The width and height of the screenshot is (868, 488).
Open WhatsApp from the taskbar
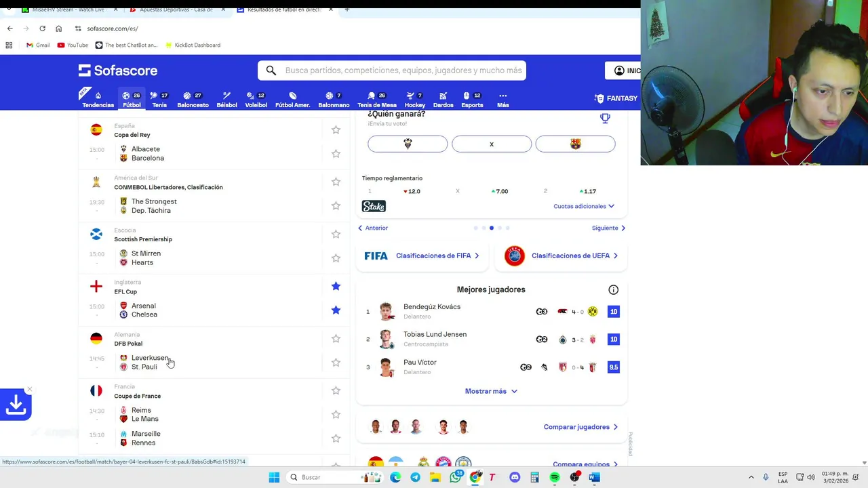click(x=456, y=477)
